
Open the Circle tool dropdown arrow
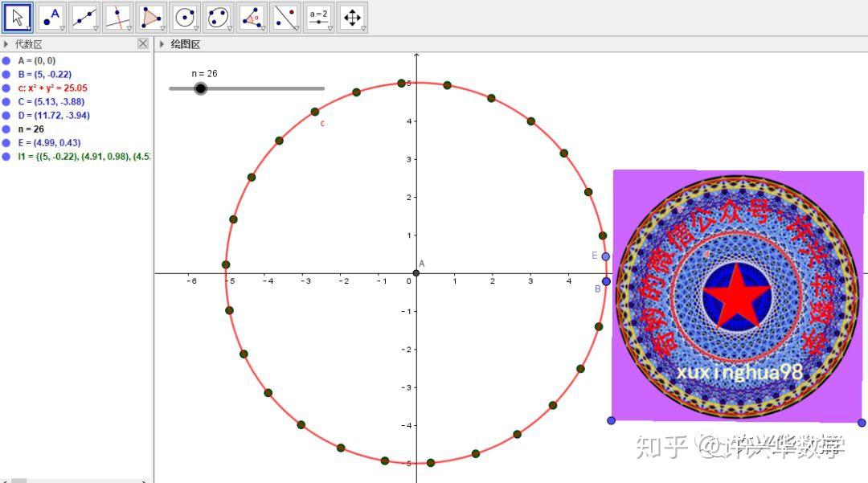click(x=196, y=27)
